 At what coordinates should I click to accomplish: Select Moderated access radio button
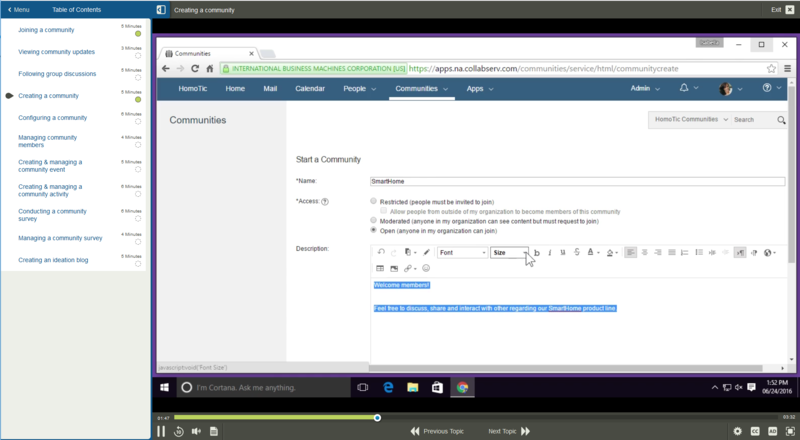[373, 221]
